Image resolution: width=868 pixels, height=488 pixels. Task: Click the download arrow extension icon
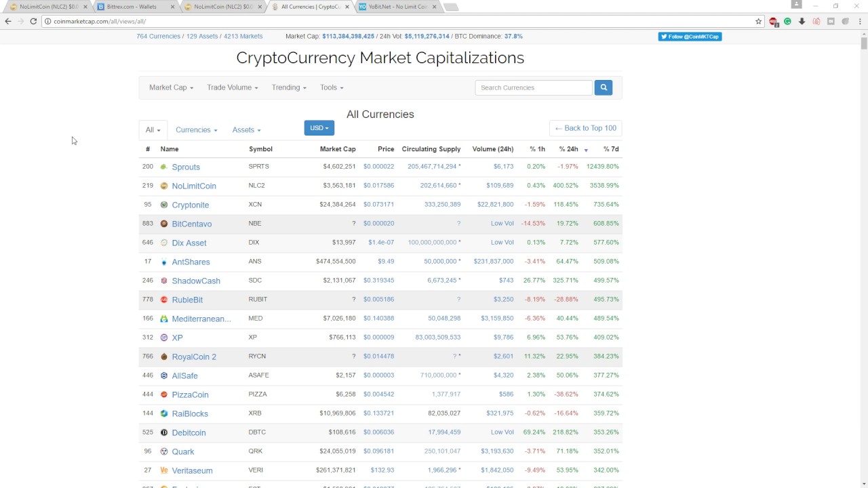tap(802, 21)
